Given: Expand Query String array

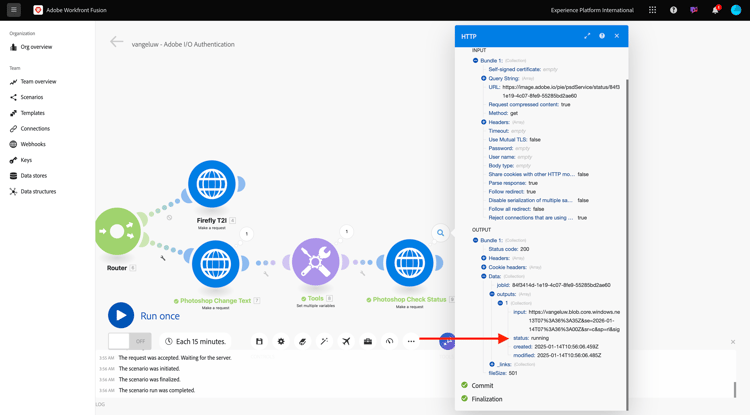Looking at the screenshot, I should coord(484,78).
